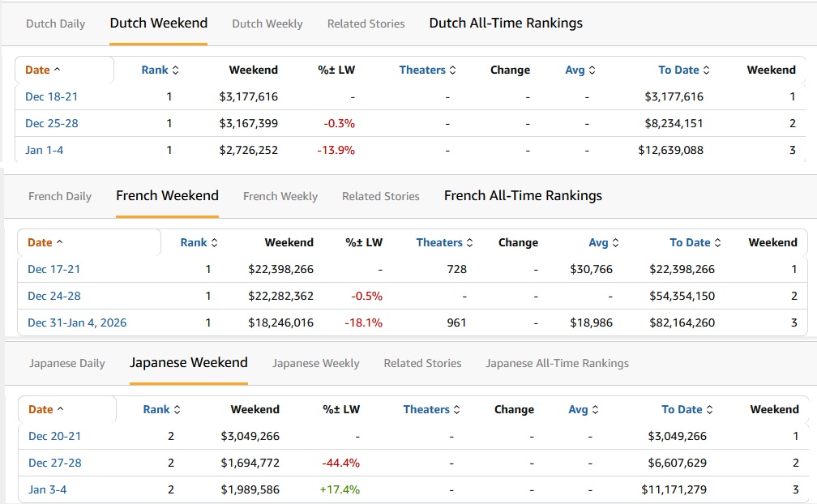The height and width of the screenshot is (504, 817).
Task: Open the Japanese Dec 27-28 weekend link
Action: tap(55, 463)
